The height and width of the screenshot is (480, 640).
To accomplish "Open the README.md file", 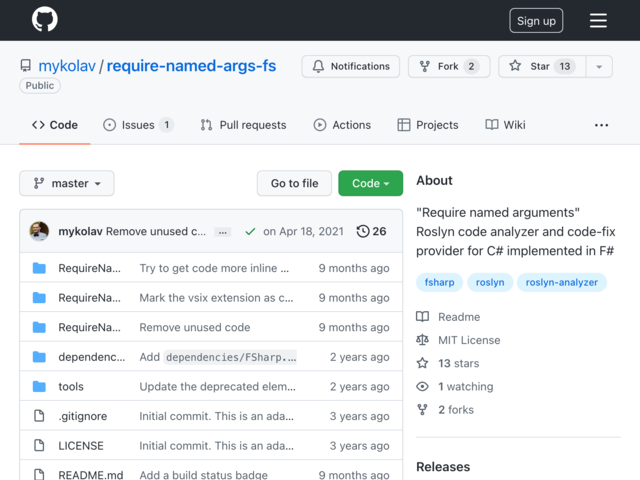I will (91, 475).
